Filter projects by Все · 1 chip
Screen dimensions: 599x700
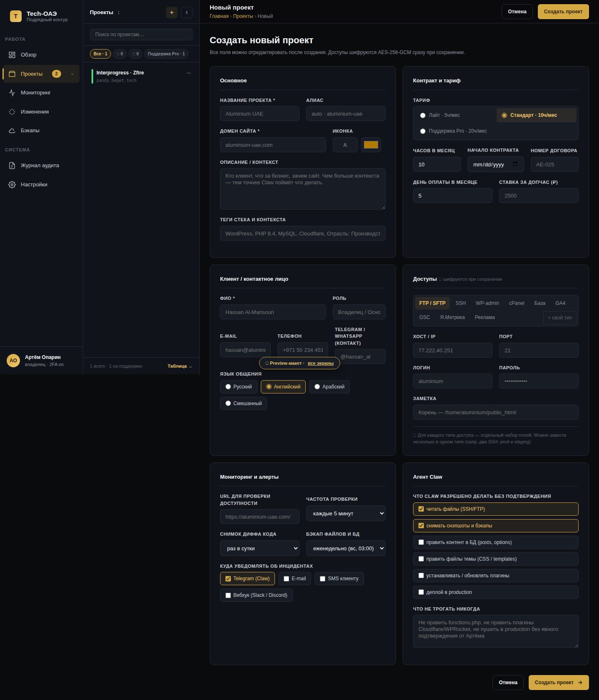tap(100, 54)
